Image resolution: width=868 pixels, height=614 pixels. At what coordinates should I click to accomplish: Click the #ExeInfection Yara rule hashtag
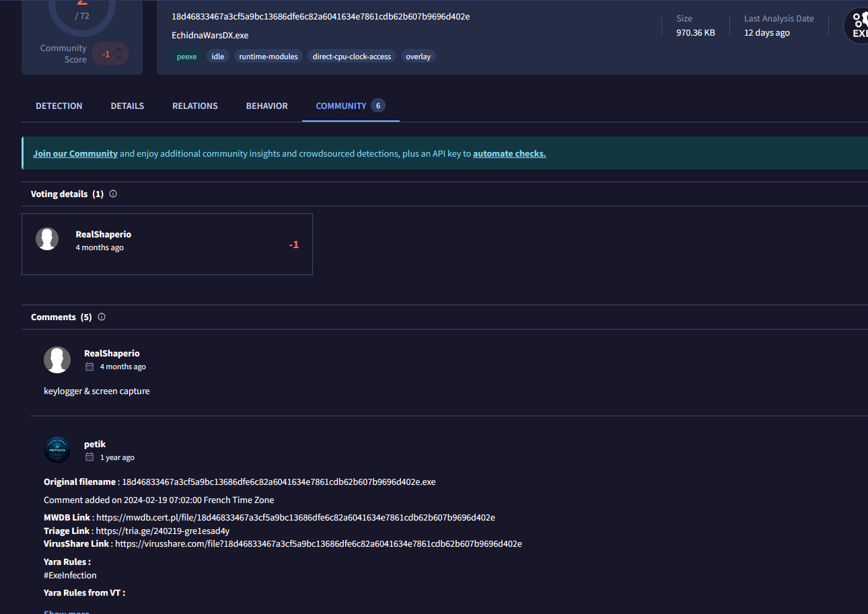70,575
